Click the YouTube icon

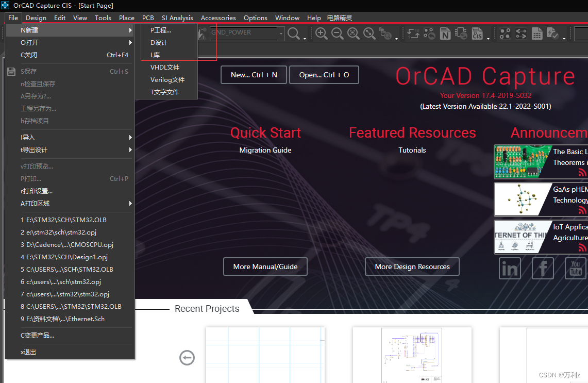576,268
